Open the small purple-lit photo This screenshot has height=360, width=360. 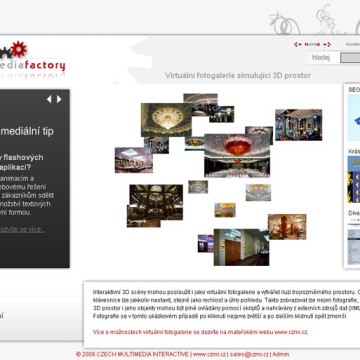pos(206,243)
